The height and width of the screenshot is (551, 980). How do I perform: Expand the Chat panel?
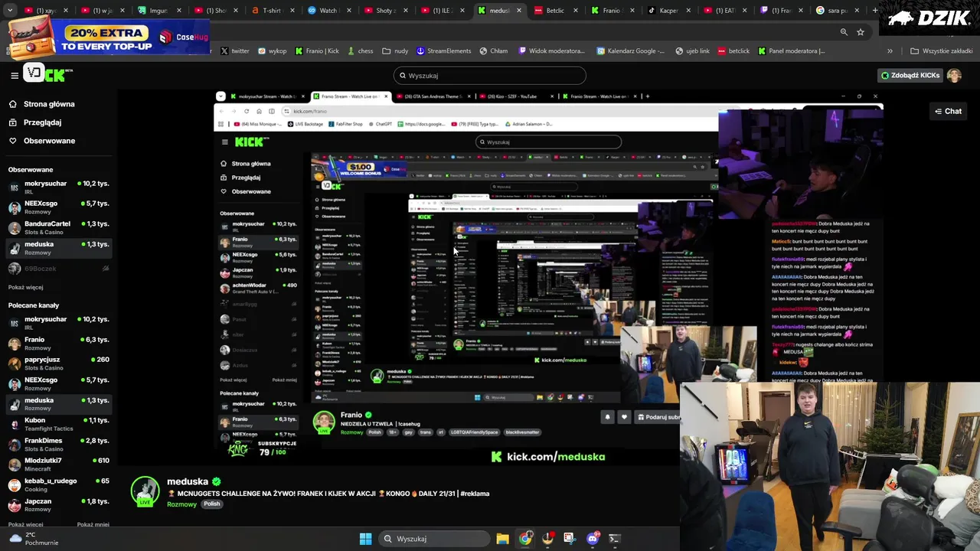[948, 112]
